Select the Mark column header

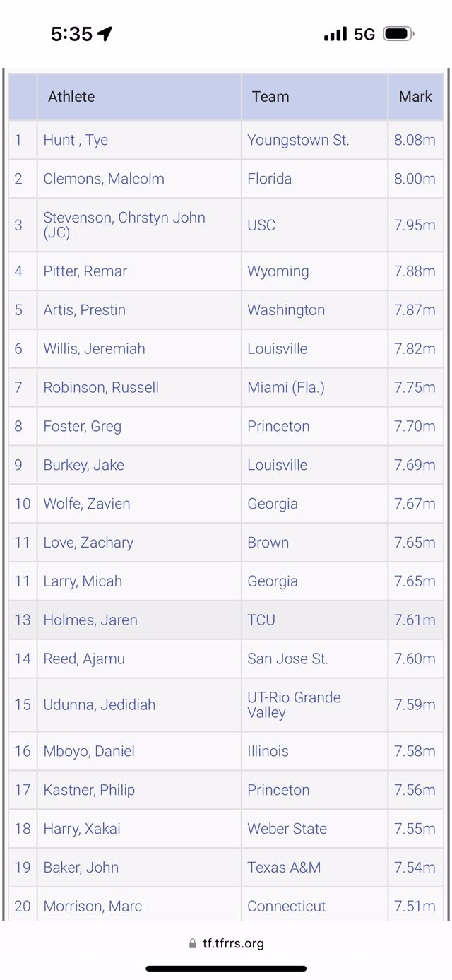click(x=415, y=97)
